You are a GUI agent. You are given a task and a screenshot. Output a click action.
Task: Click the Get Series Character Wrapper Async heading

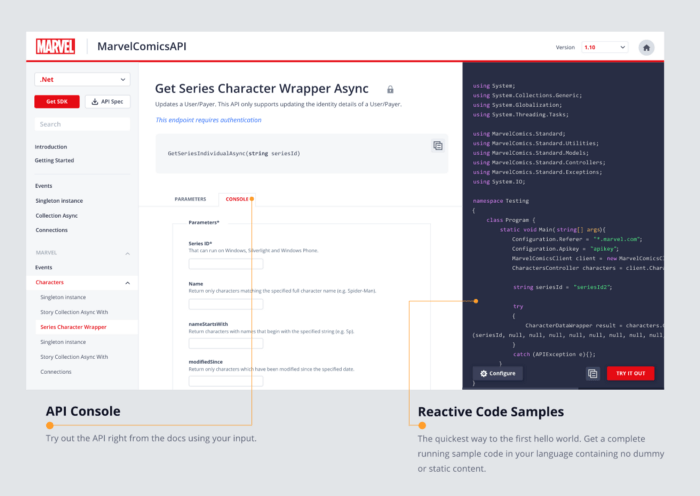pyautogui.click(x=262, y=89)
